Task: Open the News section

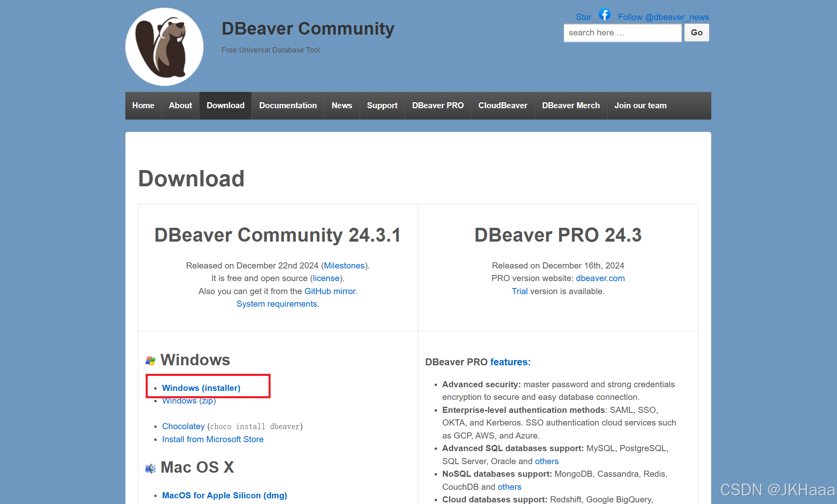Action: point(342,105)
